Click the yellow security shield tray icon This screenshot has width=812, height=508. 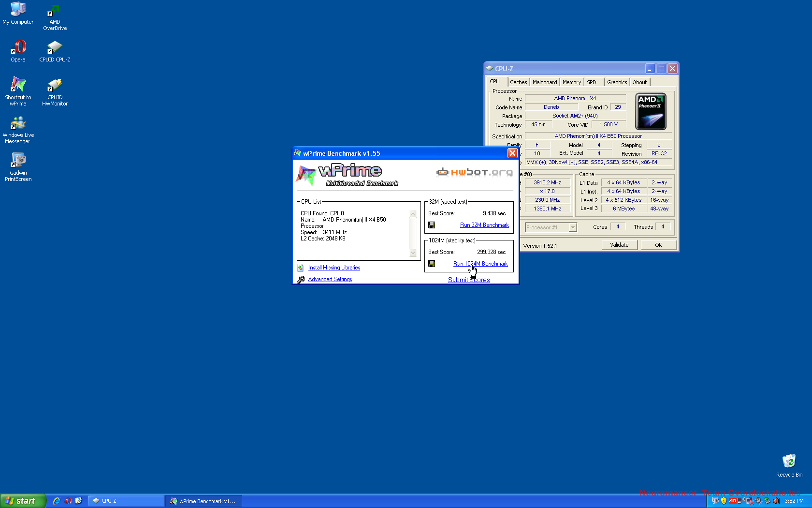(724, 501)
